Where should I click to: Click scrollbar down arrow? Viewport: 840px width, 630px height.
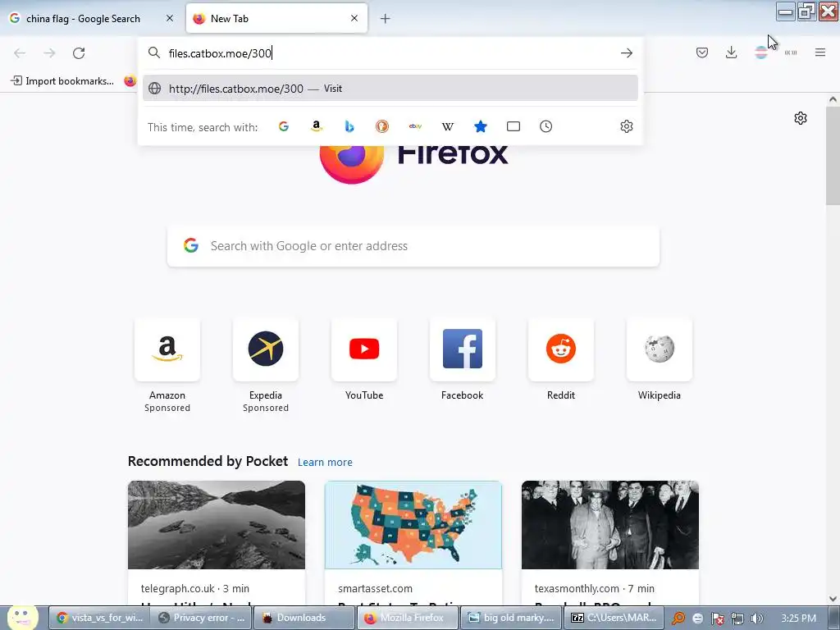(833, 598)
